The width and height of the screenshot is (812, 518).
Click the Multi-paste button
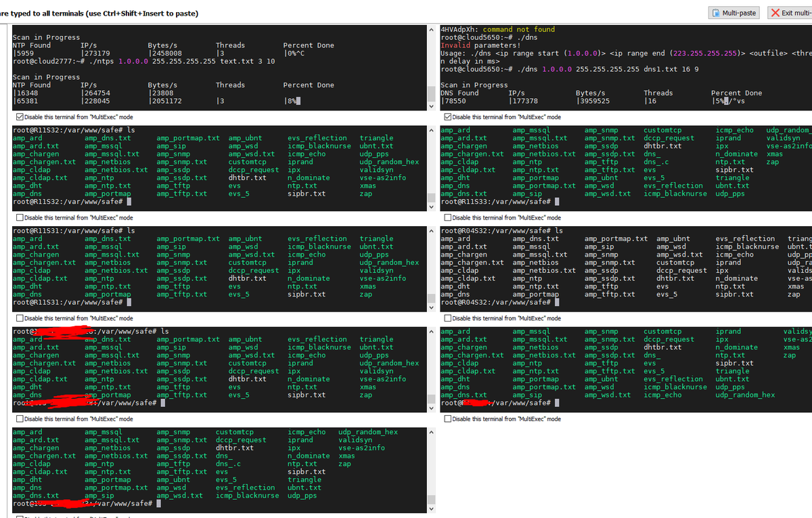(x=734, y=13)
